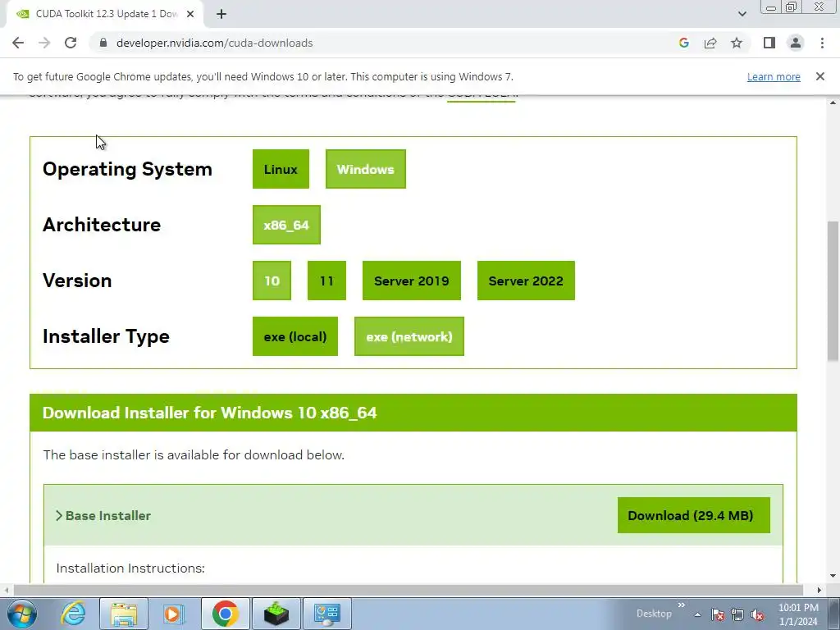Follow the Learn more link
Image resolution: width=840 pixels, height=630 pixels.
coord(774,76)
